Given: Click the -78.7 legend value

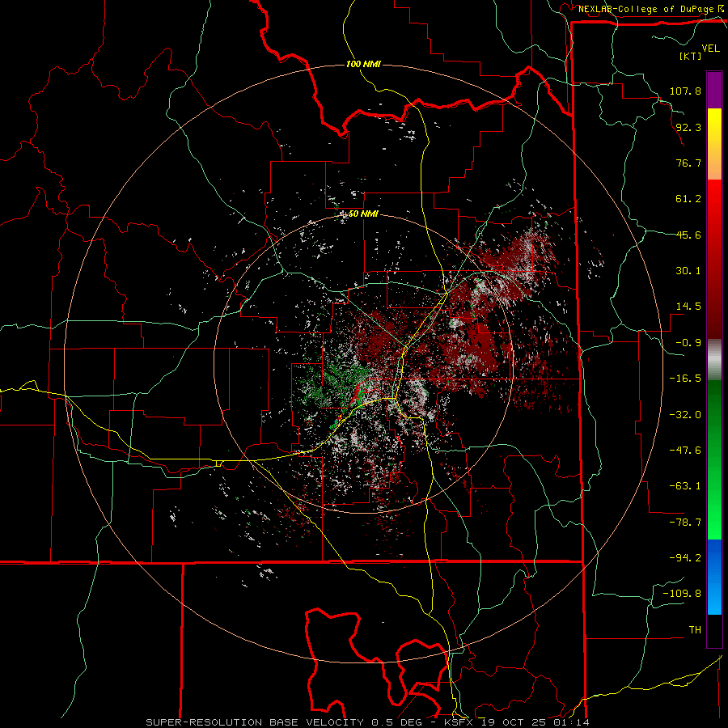Looking at the screenshot, I should 685,523.
